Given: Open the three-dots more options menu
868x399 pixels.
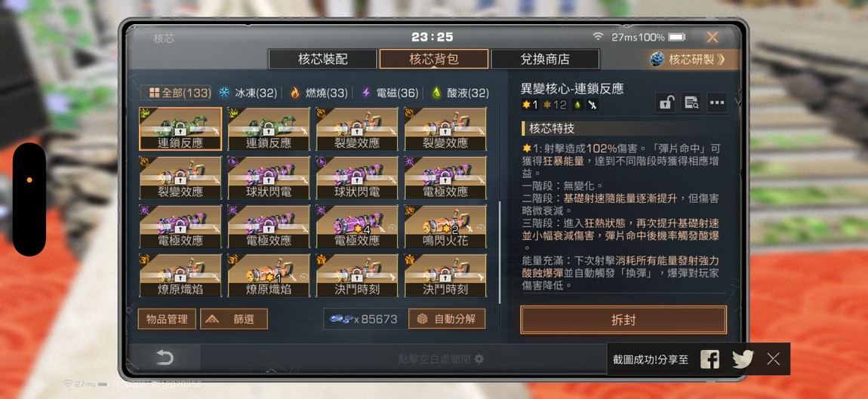Looking at the screenshot, I should click(717, 103).
